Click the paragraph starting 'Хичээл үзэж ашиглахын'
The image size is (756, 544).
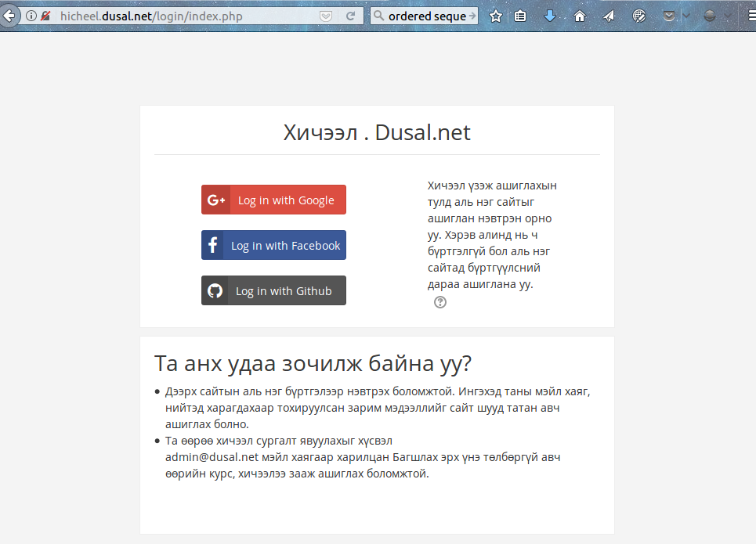coord(492,235)
